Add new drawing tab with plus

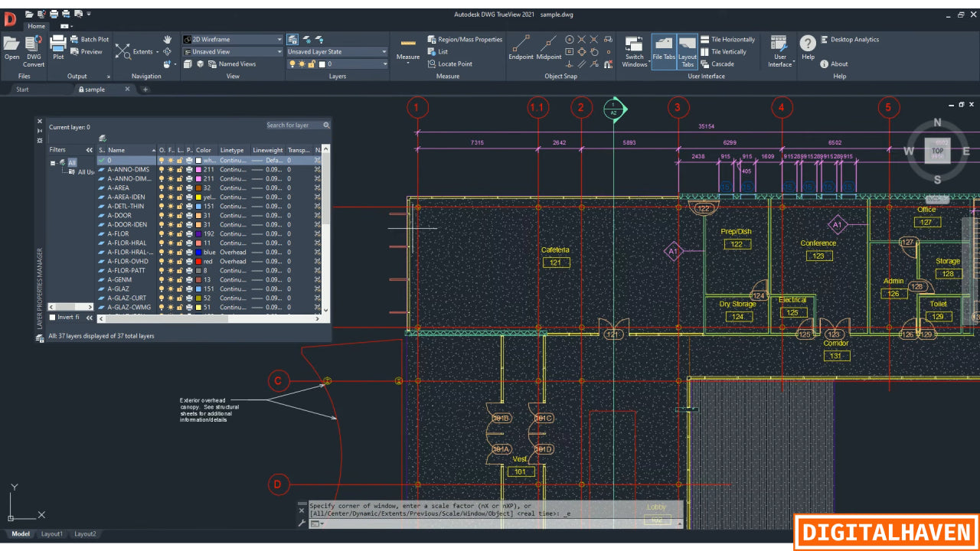[x=145, y=90]
